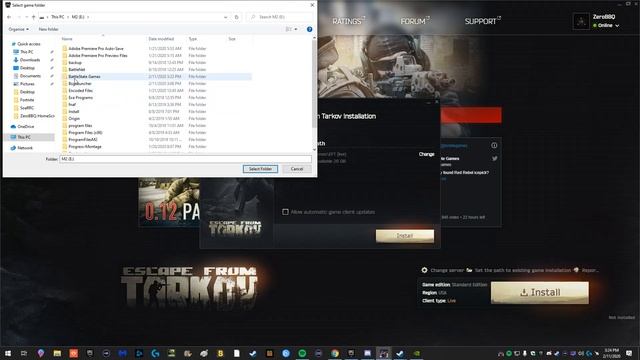Select the Progress-Montage folder
The height and width of the screenshot is (360, 640).
click(x=85, y=147)
